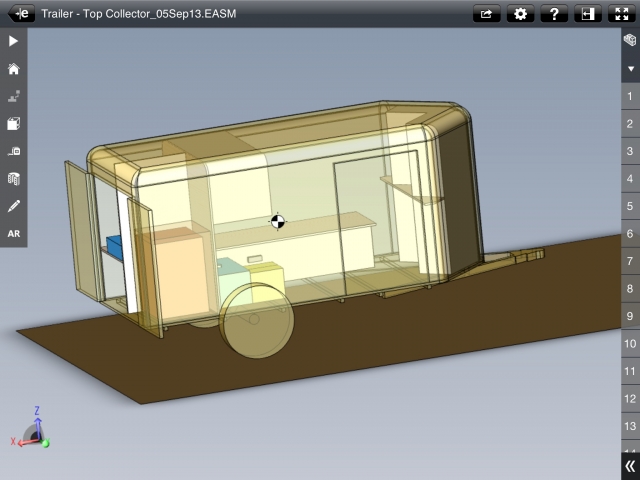
Task: Choose number 10 in the side list
Action: [x=631, y=344]
